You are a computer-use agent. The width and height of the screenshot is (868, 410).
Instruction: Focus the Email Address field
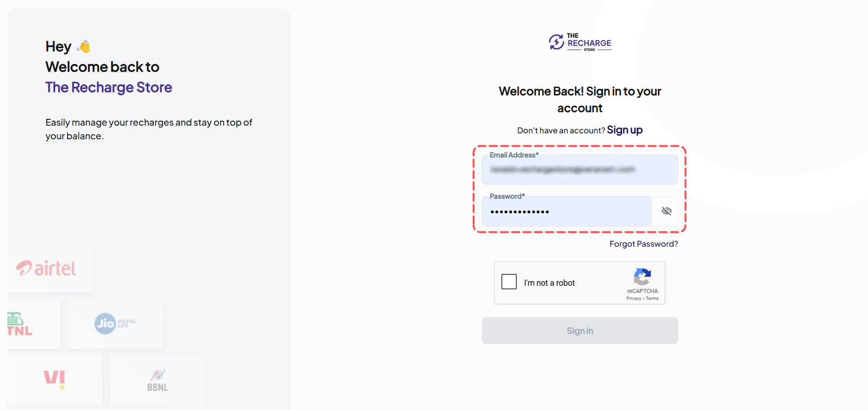click(580, 170)
